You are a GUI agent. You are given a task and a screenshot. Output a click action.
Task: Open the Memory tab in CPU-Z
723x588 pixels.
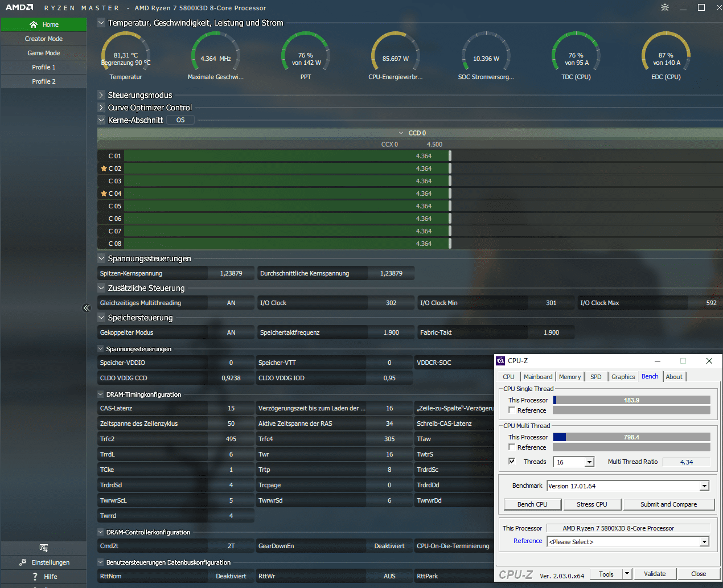[570, 377]
